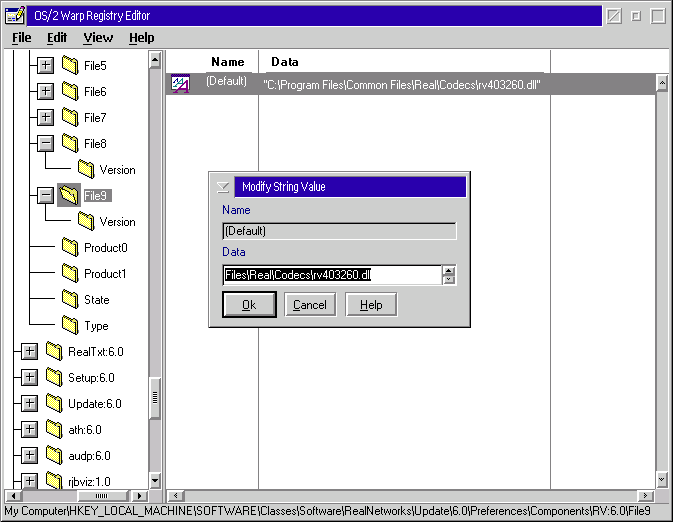Select the File9 tree label
Image resolution: width=673 pixels, height=522 pixels.
[x=97, y=196]
